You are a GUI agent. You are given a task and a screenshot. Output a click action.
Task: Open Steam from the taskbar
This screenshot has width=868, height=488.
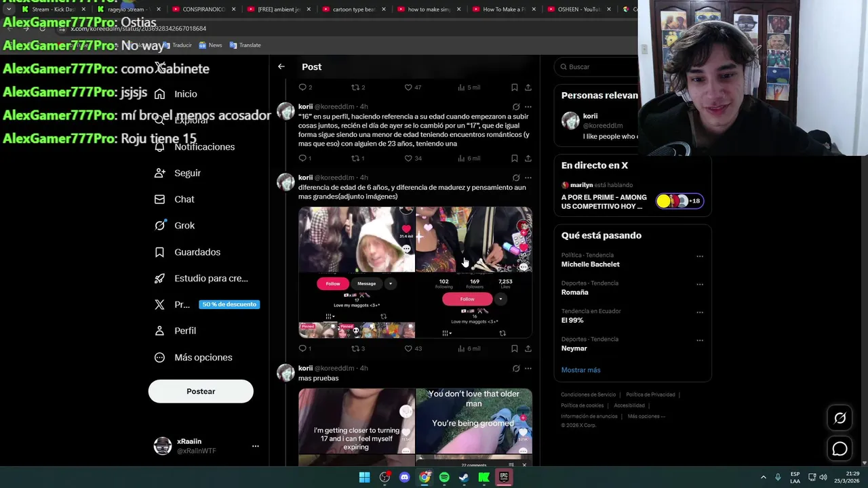464,477
